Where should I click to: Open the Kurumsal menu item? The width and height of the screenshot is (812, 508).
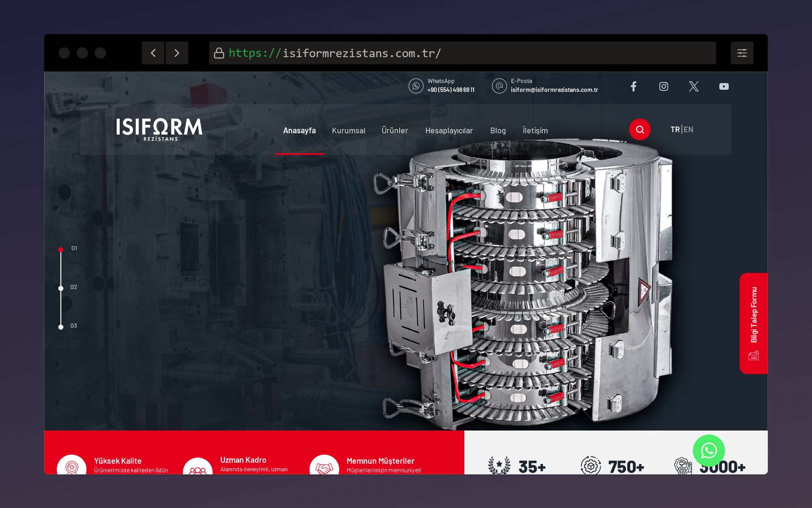(348, 130)
